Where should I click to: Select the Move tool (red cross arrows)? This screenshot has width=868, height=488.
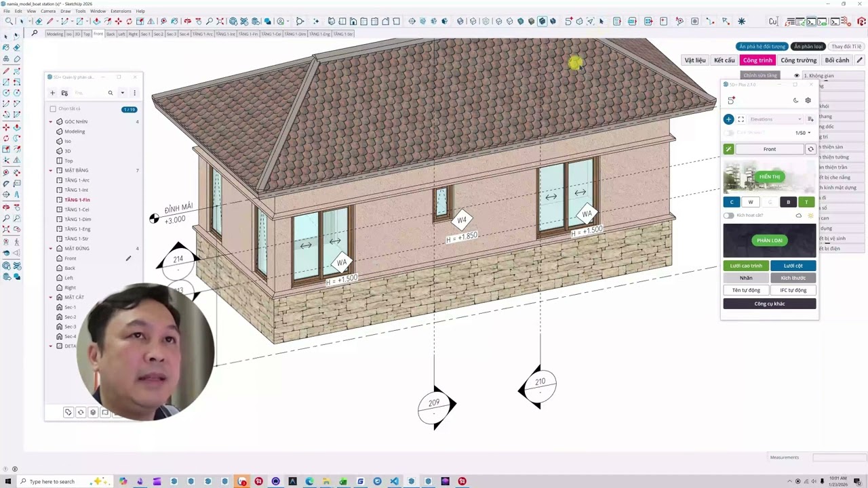[119, 22]
